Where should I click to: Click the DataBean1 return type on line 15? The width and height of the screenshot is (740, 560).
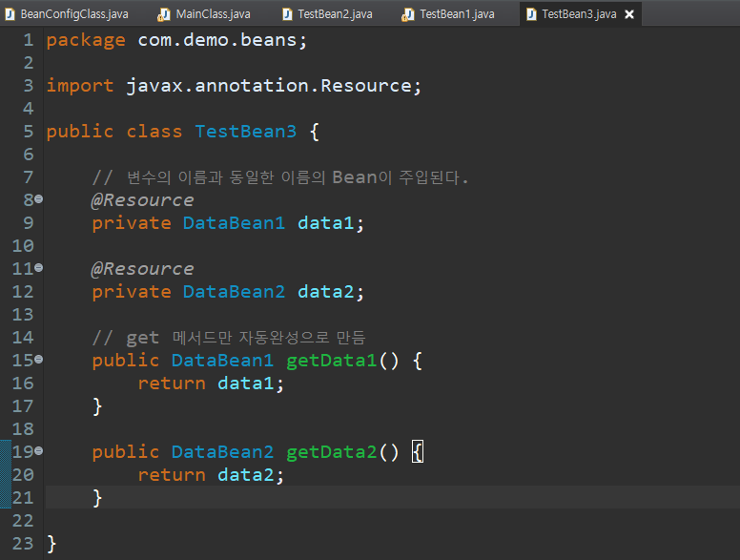tap(223, 361)
